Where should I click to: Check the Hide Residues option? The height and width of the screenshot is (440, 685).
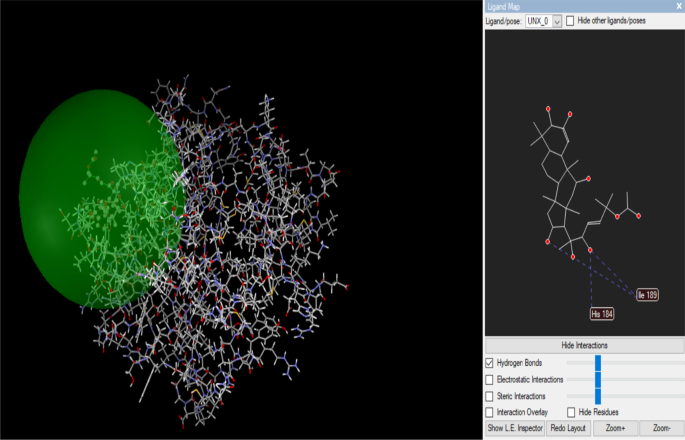pyautogui.click(x=571, y=412)
